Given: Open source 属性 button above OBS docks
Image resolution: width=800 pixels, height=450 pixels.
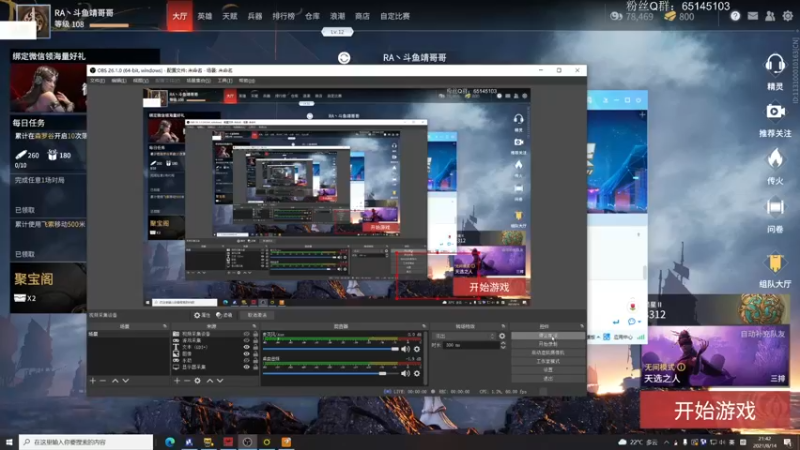Looking at the screenshot, I should tap(202, 315).
